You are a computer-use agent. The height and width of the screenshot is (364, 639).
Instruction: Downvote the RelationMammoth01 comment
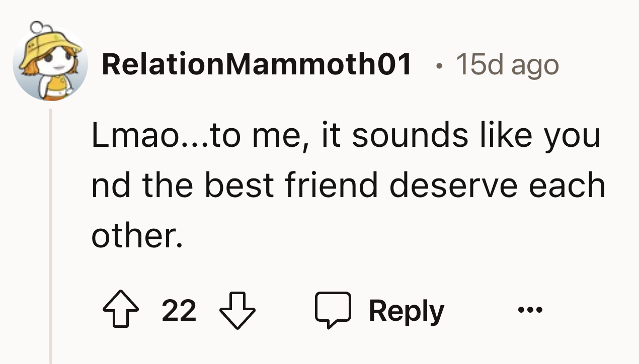(238, 310)
